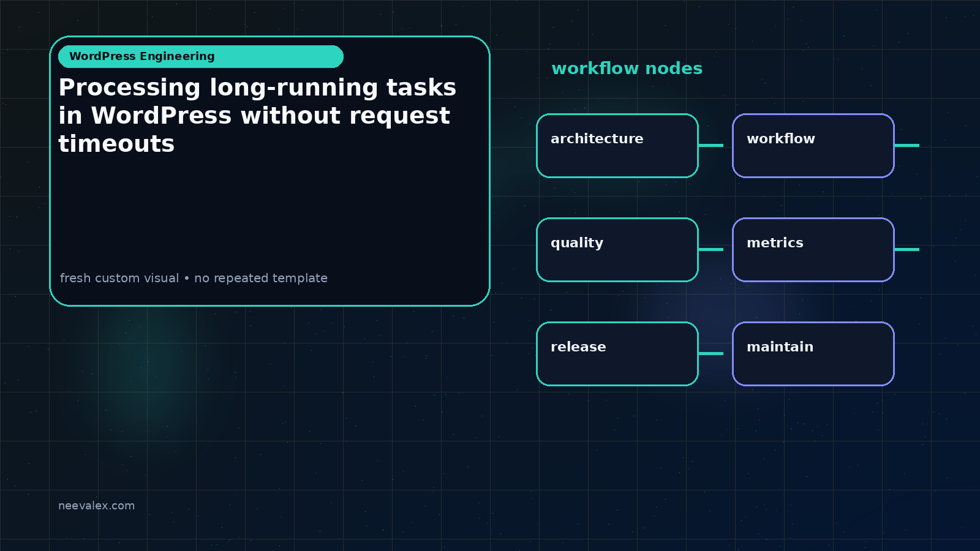Click the headline about long-running tasks

click(257, 115)
